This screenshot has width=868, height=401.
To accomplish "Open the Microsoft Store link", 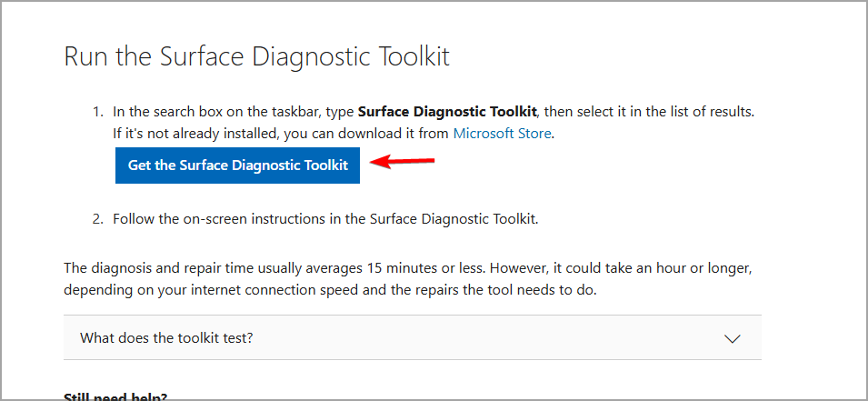I will click(502, 134).
